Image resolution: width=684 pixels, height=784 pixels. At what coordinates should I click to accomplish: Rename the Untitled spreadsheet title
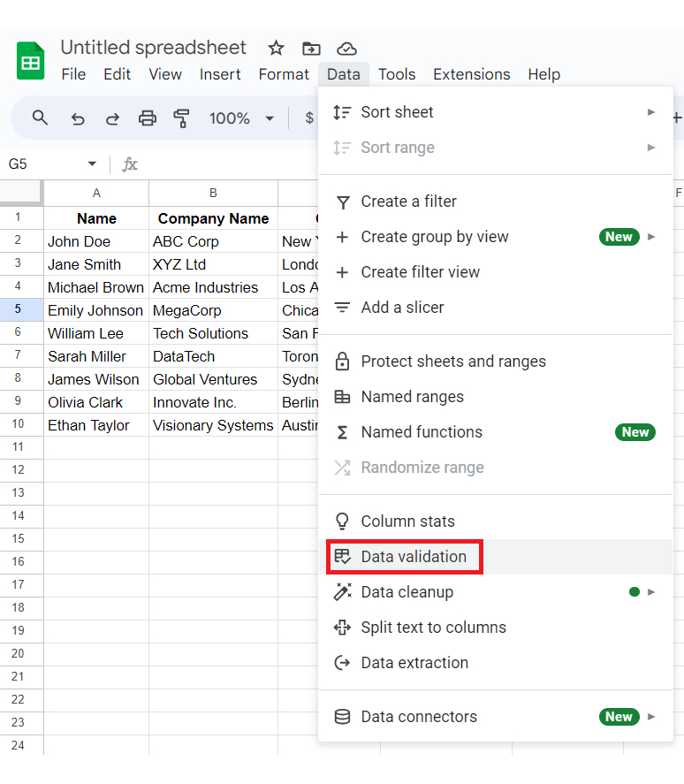153,48
